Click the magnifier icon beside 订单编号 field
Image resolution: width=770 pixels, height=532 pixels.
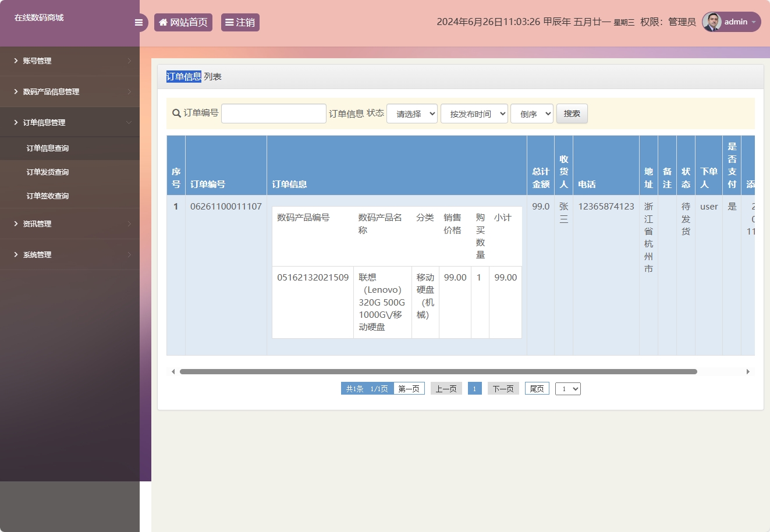click(x=176, y=114)
